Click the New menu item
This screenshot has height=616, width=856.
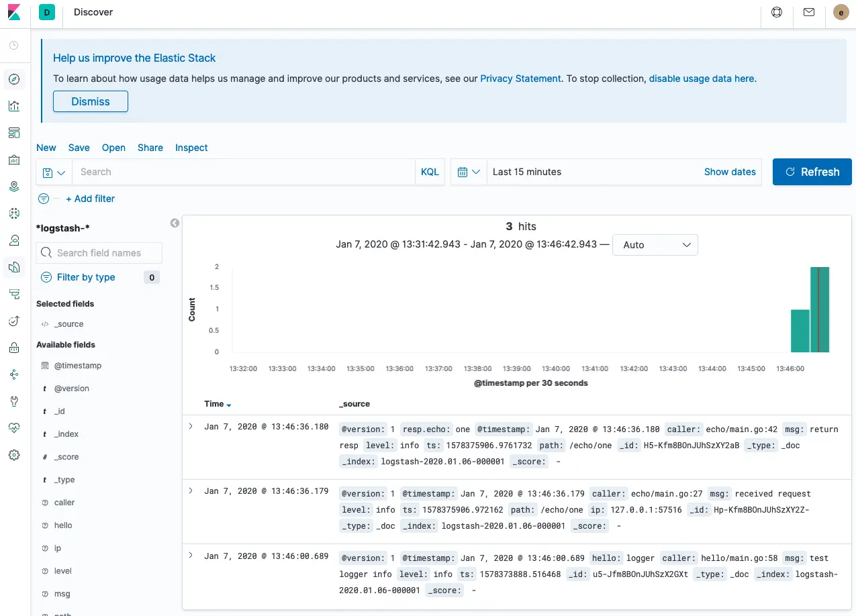(46, 148)
